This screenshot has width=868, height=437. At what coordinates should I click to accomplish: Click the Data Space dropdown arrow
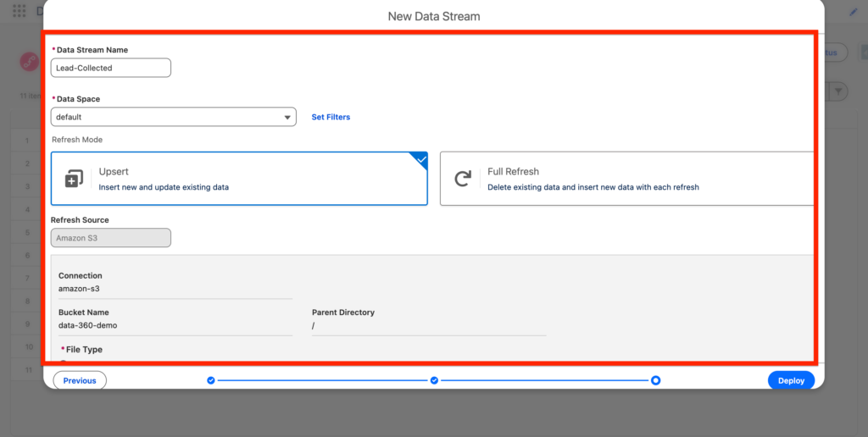coord(287,118)
